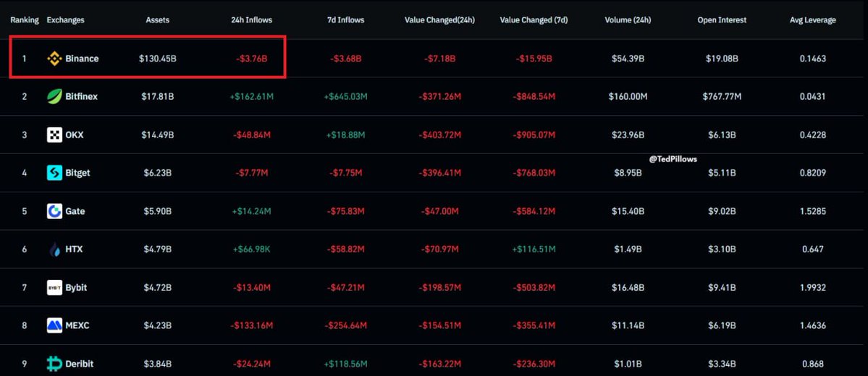Select Binance leverage 0.1463
868x376 pixels.
(813, 58)
